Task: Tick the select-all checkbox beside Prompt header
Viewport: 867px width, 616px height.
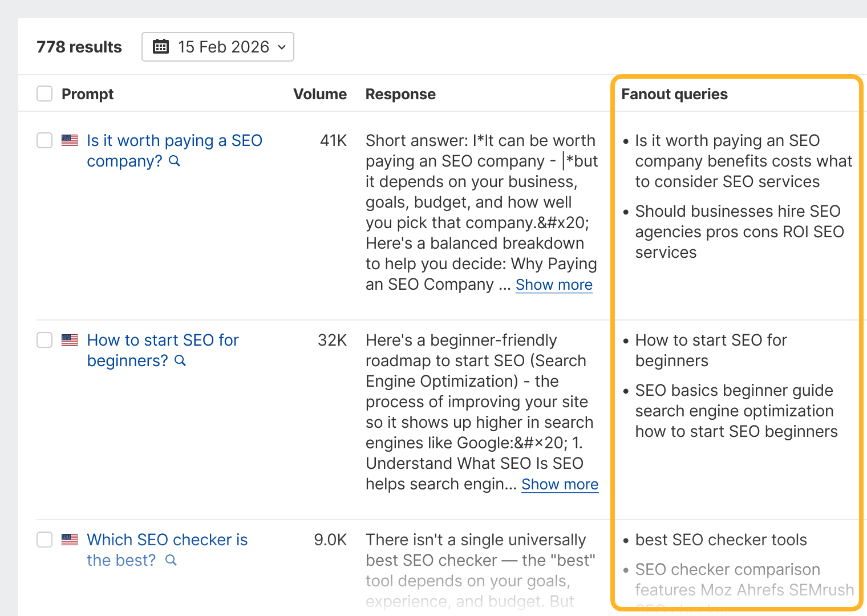Action: click(44, 94)
